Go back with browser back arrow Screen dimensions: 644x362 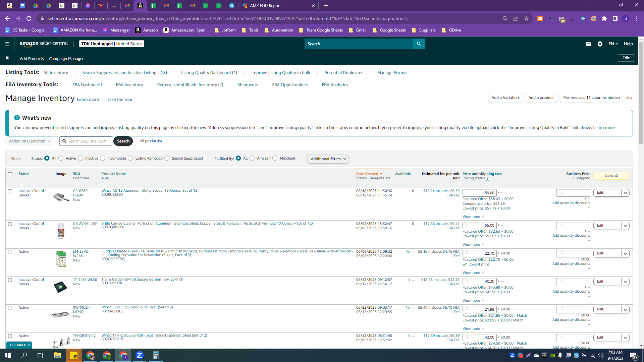point(7,18)
